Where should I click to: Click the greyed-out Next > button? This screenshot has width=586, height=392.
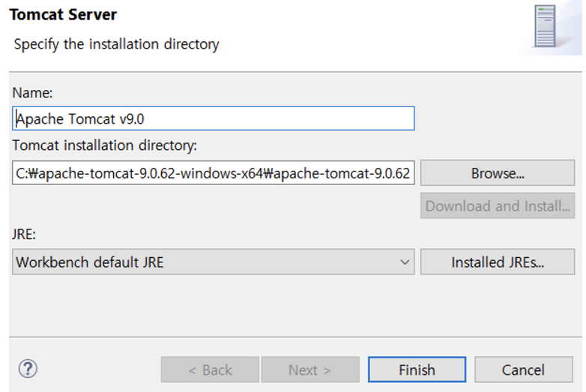(310, 370)
